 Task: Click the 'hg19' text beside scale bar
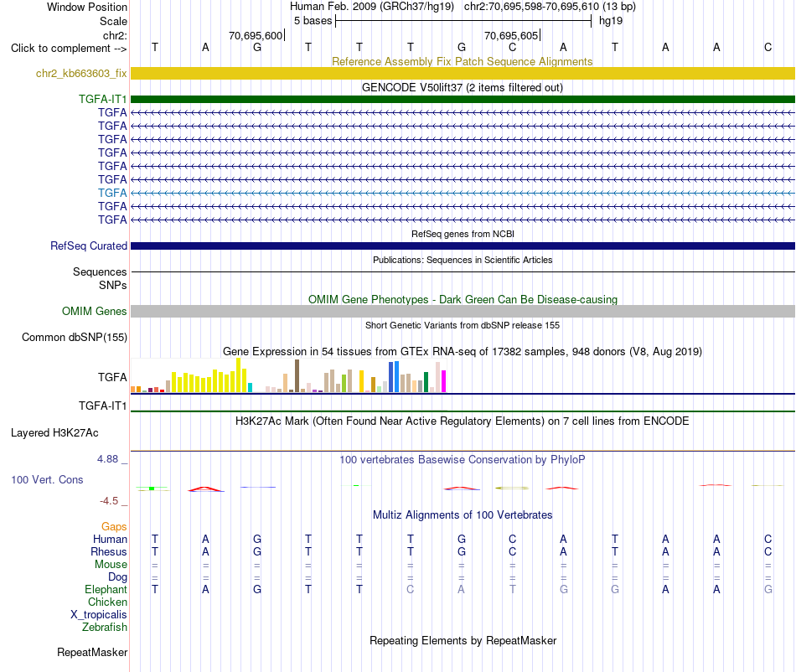click(611, 21)
